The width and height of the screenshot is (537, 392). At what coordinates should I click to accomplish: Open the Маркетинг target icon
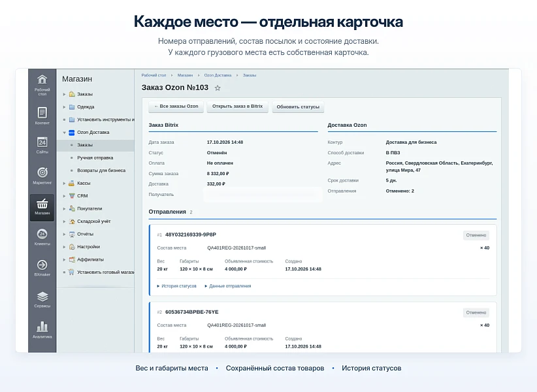coord(42,172)
